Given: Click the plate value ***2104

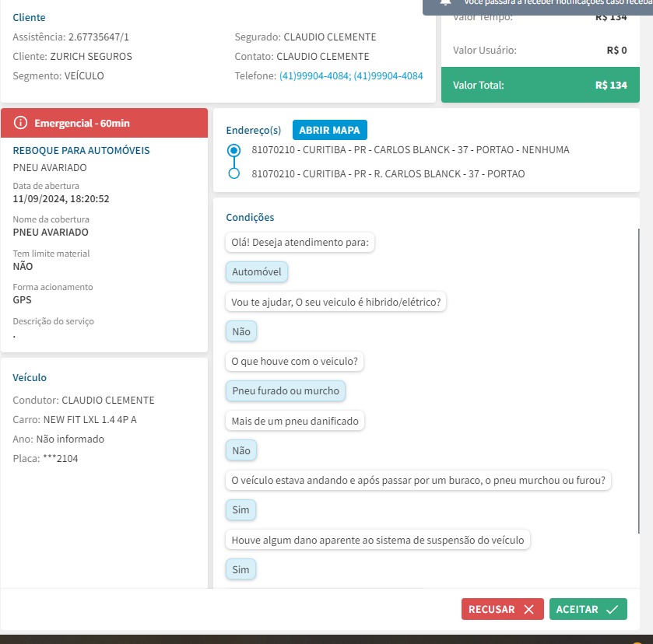Looking at the screenshot, I should pyautogui.click(x=61, y=458).
